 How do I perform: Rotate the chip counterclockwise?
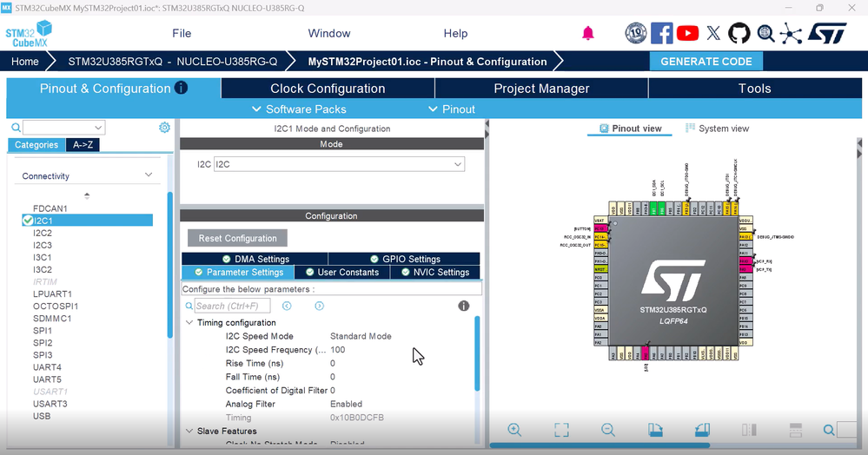point(702,430)
